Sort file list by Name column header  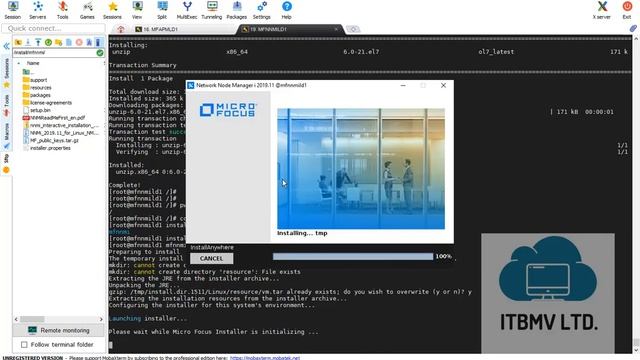pos(33,63)
